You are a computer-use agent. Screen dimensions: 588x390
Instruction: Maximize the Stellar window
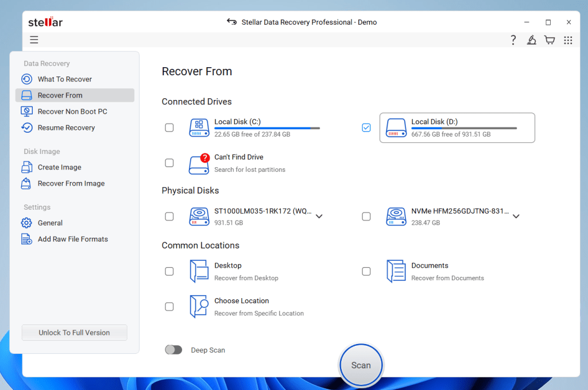(x=548, y=22)
